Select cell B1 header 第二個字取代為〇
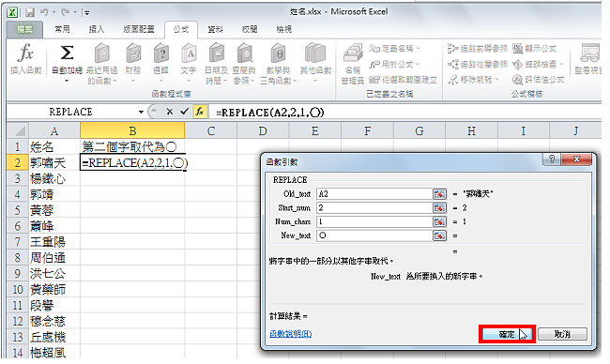The width and height of the screenshot is (610, 364). [132, 146]
